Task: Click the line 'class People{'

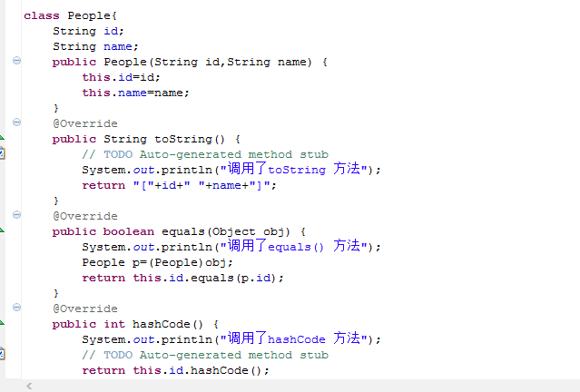Action: tap(70, 15)
